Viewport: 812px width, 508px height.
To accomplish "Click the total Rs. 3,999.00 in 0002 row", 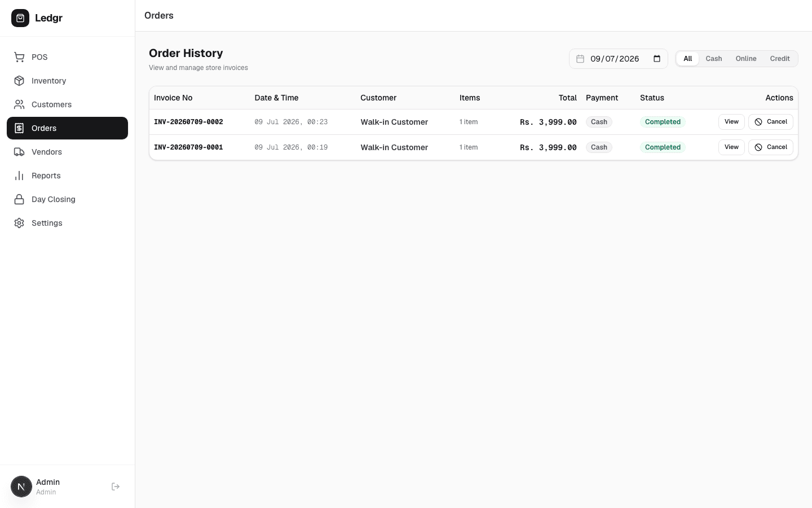I will 548,122.
